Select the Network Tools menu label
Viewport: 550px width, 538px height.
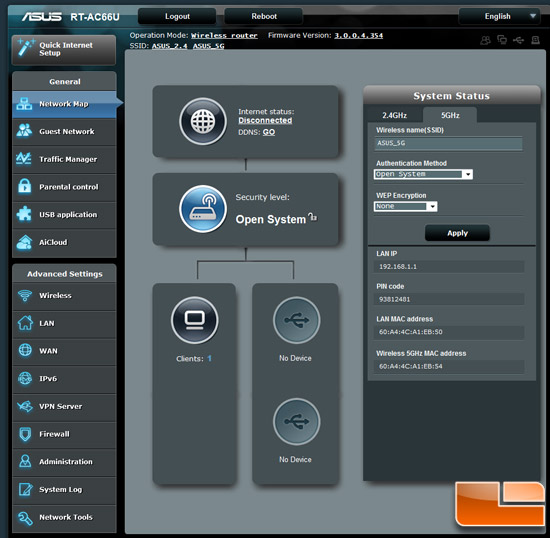pyautogui.click(x=66, y=517)
